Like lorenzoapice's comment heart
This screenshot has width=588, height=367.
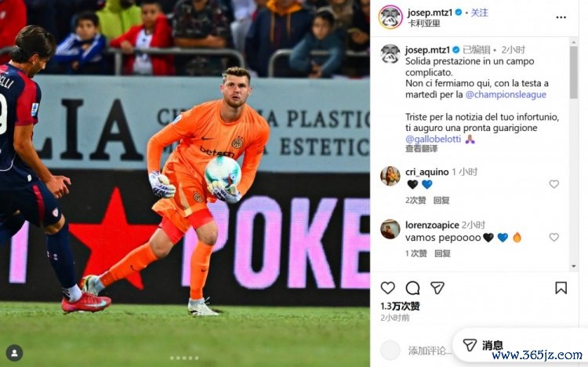click(x=554, y=237)
